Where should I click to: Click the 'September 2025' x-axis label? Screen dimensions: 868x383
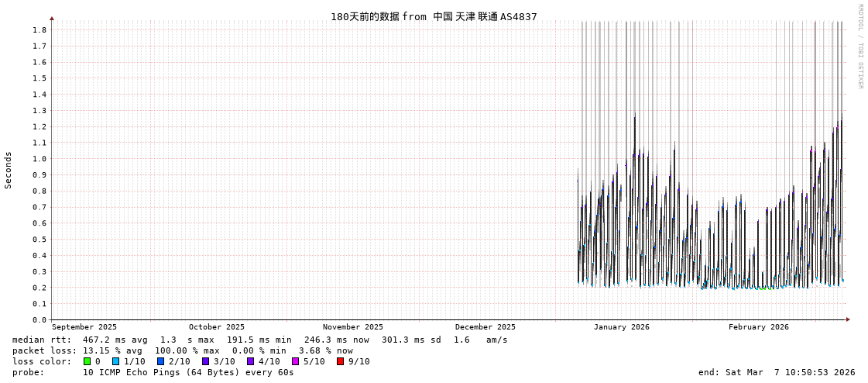84,327
